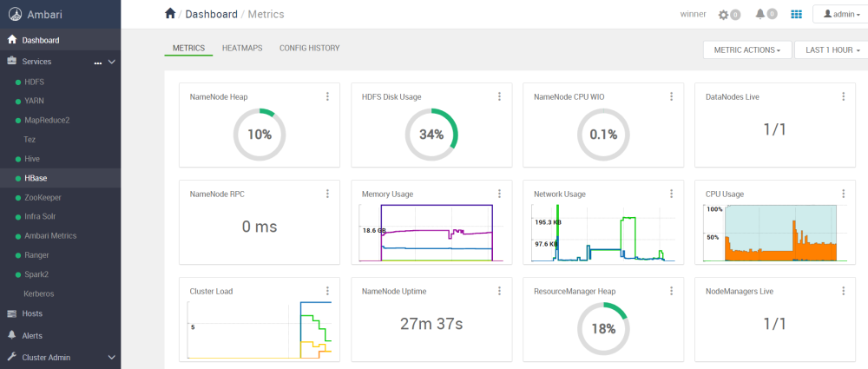
Task: Collapse the Services list chevron
Action: point(111,62)
